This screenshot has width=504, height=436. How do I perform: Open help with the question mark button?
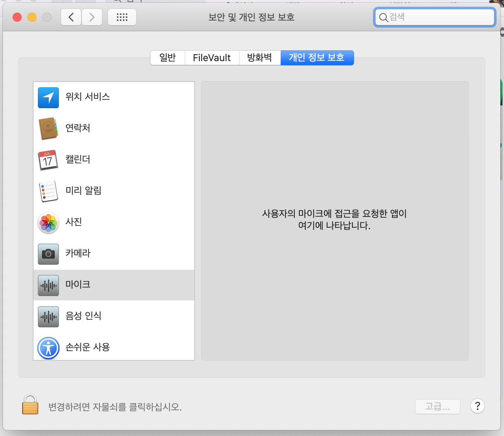pos(477,406)
